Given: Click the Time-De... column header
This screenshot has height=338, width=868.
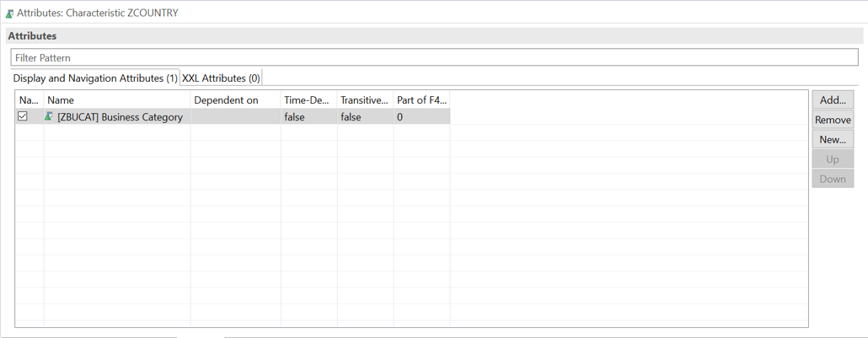Looking at the screenshot, I should (x=309, y=100).
